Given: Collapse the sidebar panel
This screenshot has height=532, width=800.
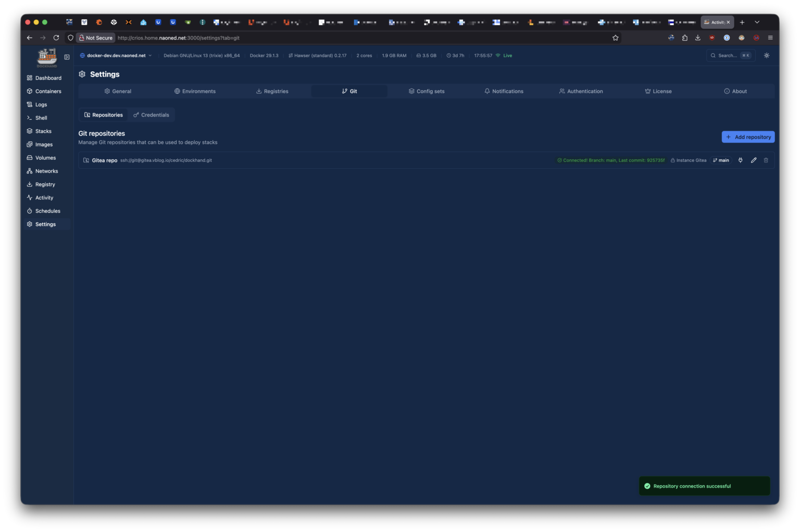Looking at the screenshot, I should 67,57.
